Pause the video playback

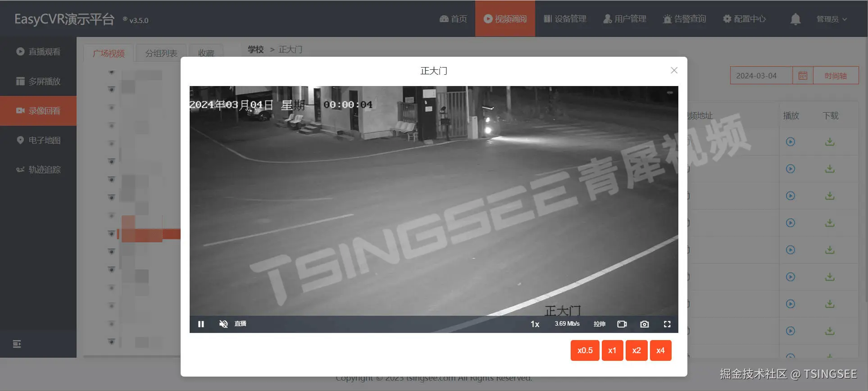[201, 324]
